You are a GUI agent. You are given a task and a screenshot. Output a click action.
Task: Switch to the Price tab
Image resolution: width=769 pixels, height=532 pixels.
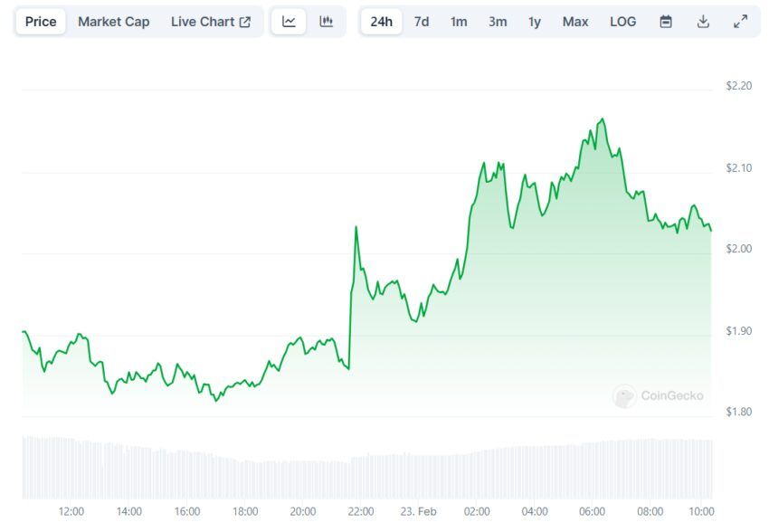[41, 22]
